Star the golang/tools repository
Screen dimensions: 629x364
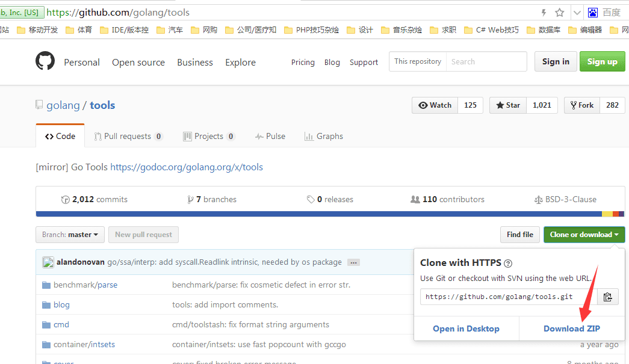[x=508, y=105]
